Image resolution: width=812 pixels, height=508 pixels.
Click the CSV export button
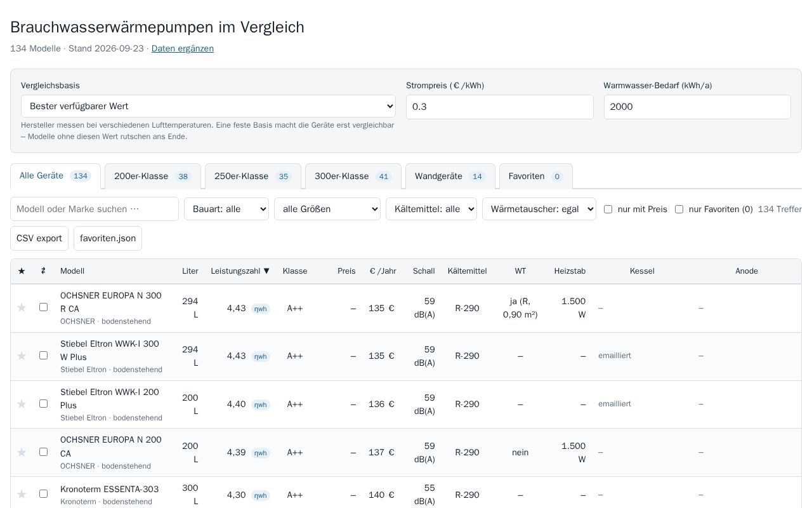pos(39,238)
